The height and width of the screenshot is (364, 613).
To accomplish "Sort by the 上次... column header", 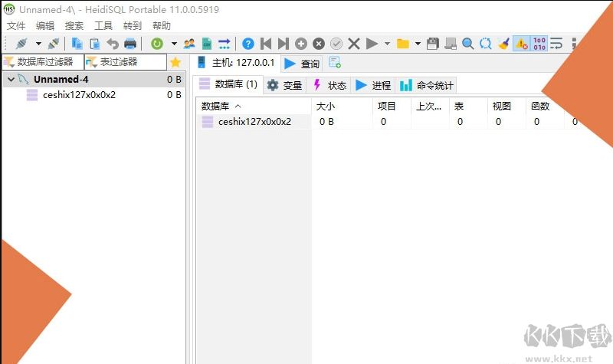I will 431,106.
